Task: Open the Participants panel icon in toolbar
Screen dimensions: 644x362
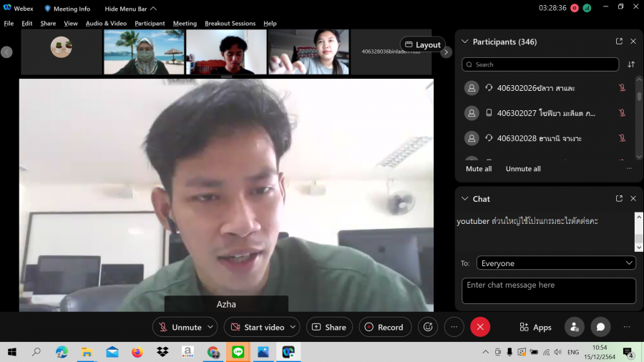Action: 574,327
